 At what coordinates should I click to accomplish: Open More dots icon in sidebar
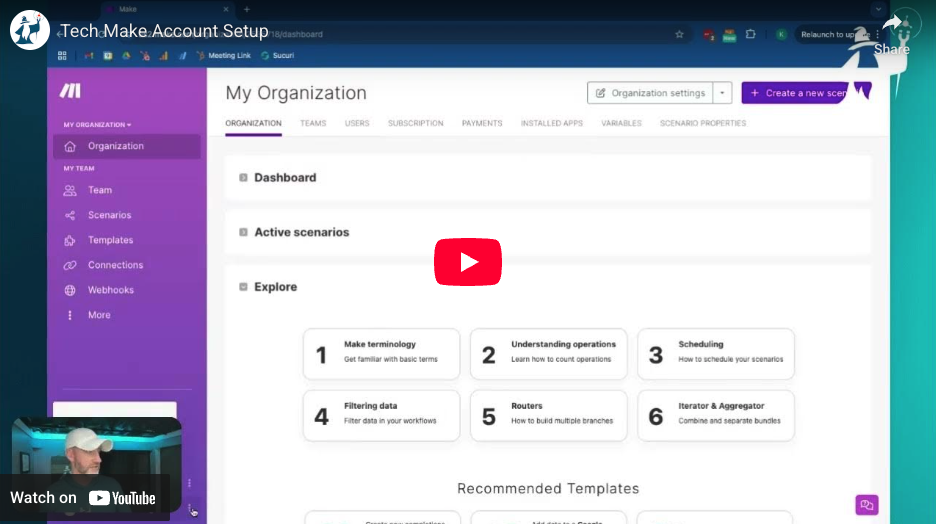click(70, 315)
